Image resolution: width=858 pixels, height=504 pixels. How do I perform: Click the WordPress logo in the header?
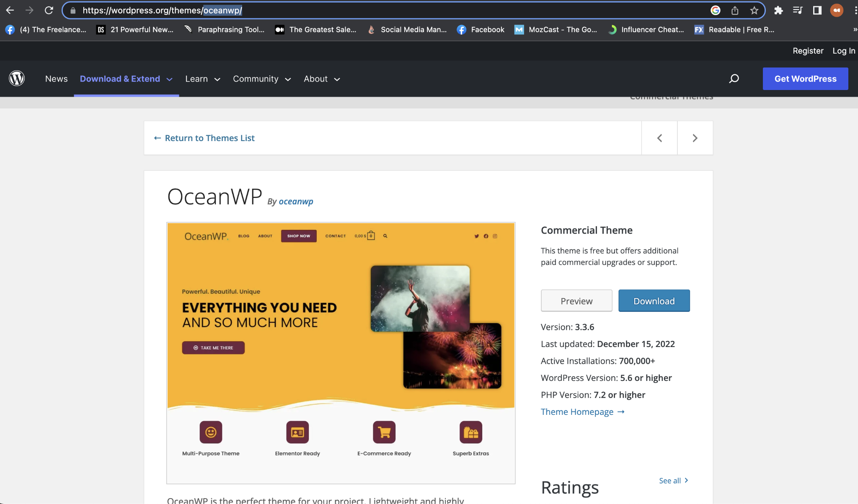(16, 78)
